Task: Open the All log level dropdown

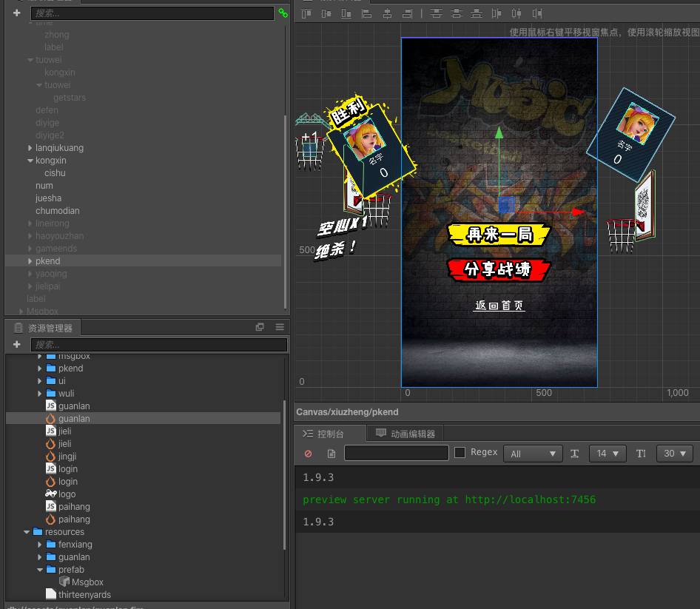Action: pos(533,454)
